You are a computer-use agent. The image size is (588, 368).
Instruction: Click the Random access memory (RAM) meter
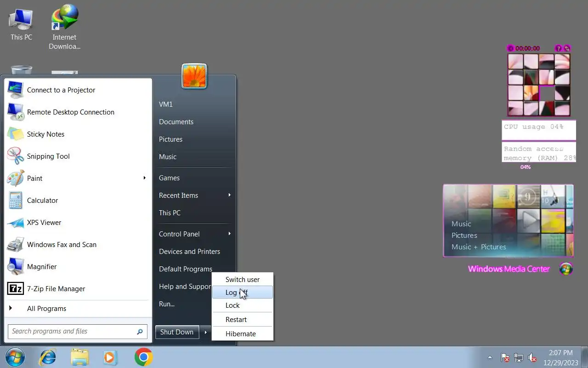click(538, 152)
